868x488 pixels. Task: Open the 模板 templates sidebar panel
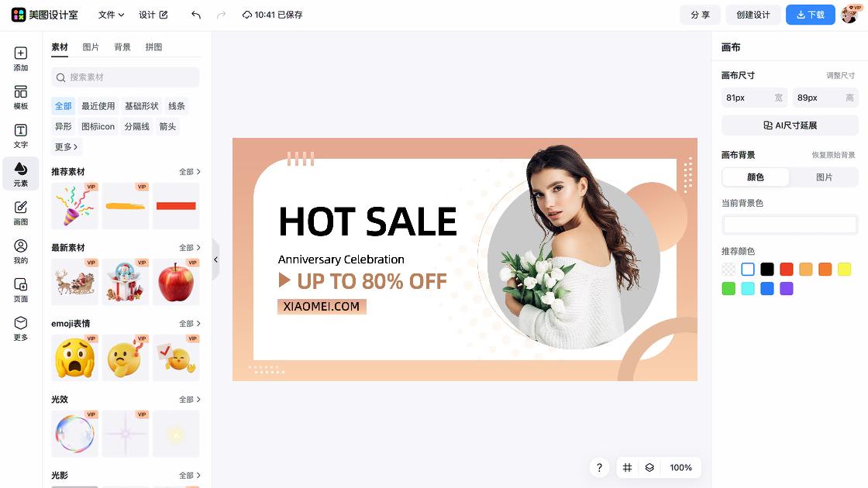click(x=20, y=98)
